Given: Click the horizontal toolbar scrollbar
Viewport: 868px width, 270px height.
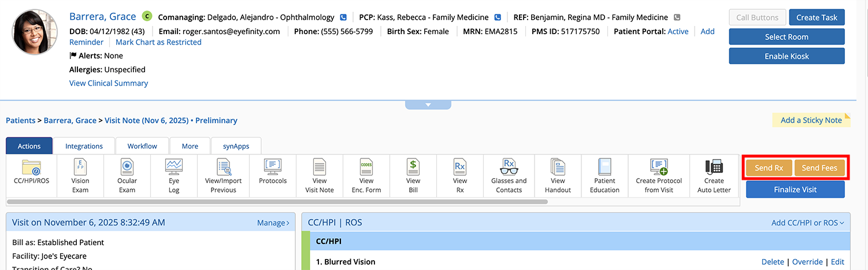Looking at the screenshot, I should click(x=277, y=202).
